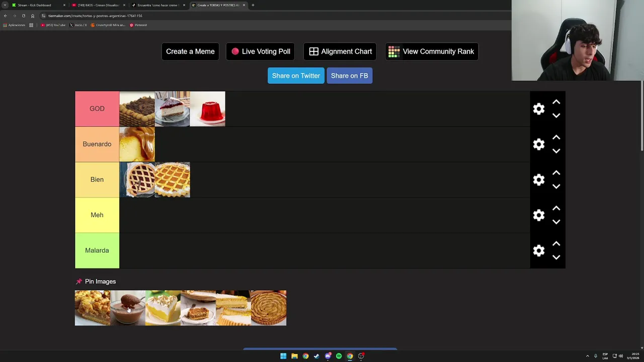Viewport: 644px width, 362px height.
Task: Share tier list on FB
Action: 349,75
